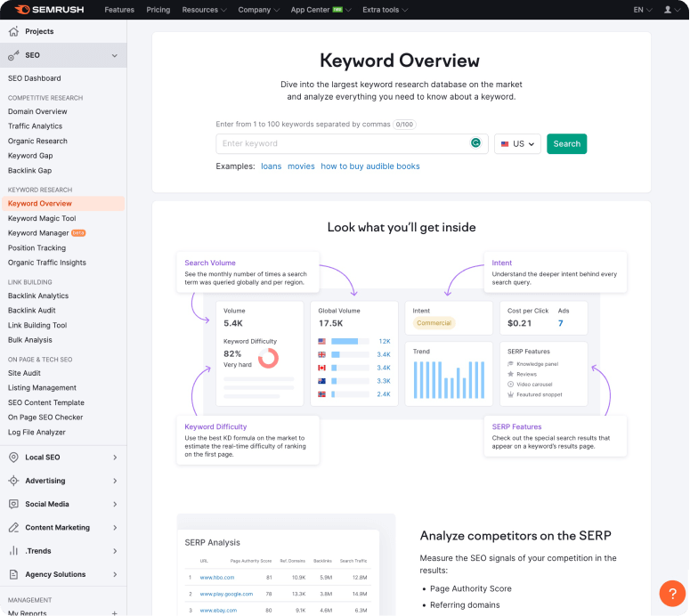Open SEO Content Template
690x616 pixels.
click(x=46, y=402)
